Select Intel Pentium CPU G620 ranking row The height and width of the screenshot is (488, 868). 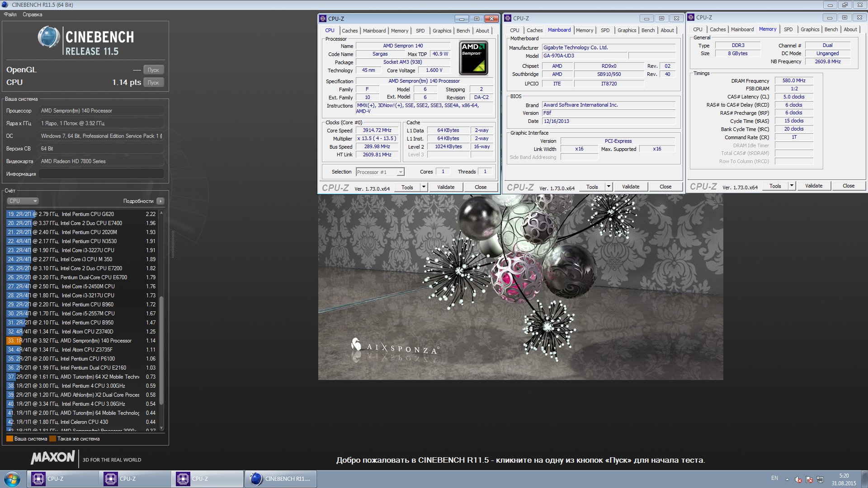tap(81, 214)
